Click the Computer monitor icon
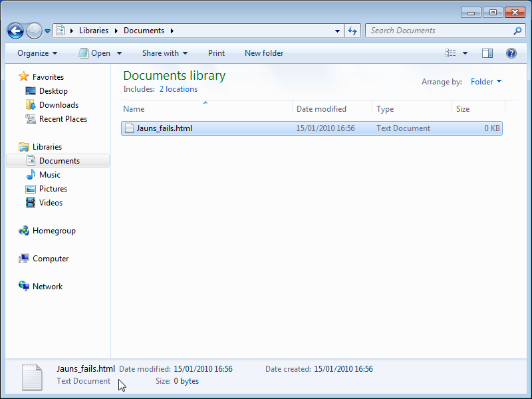This screenshot has height=399, width=532. [x=24, y=259]
